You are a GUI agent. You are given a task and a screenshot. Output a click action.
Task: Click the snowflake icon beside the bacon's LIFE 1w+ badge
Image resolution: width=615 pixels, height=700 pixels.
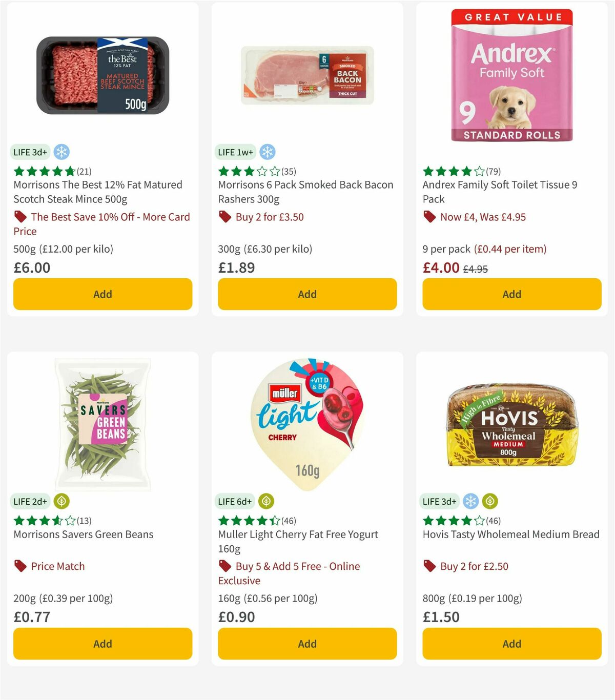click(x=267, y=152)
